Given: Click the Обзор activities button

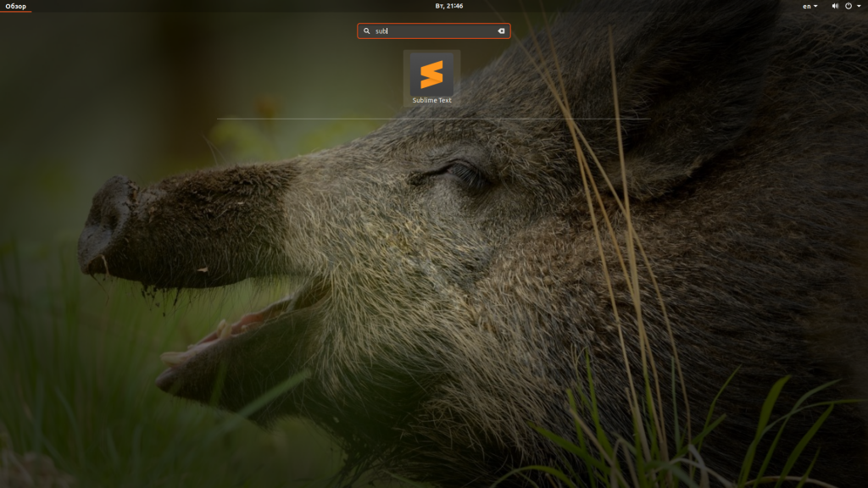Looking at the screenshot, I should 16,6.
